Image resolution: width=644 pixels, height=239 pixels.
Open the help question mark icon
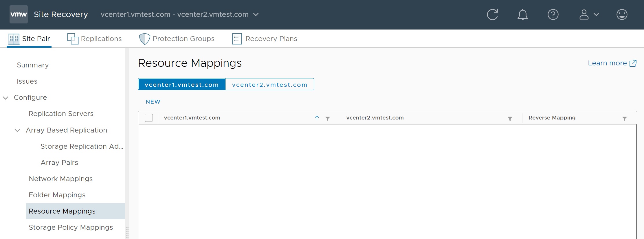click(553, 14)
